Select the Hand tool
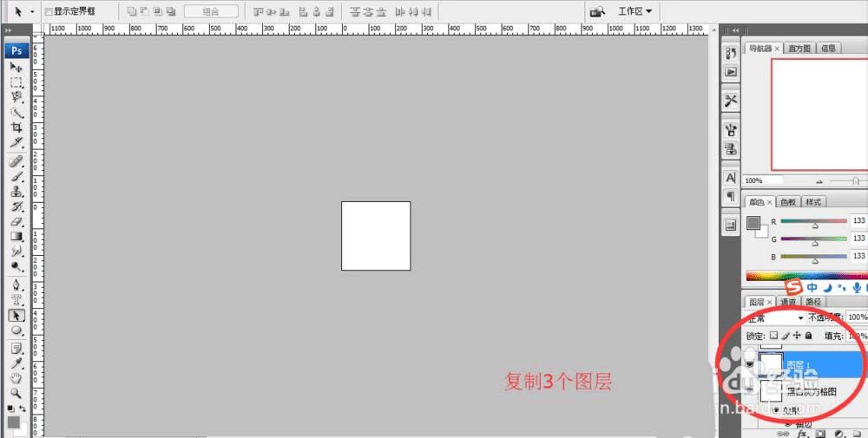 [16, 379]
